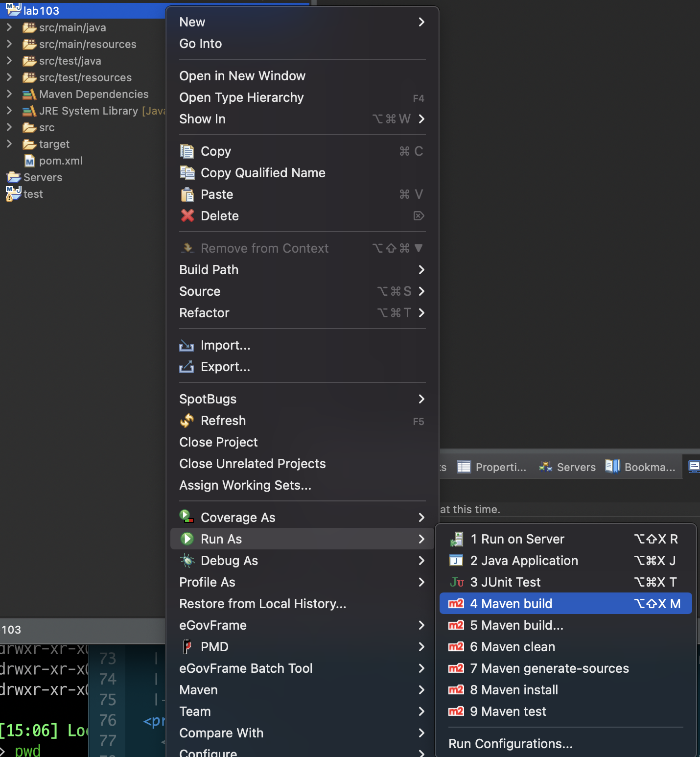Open the eGovFrame submenu
The image size is (700, 757).
303,625
